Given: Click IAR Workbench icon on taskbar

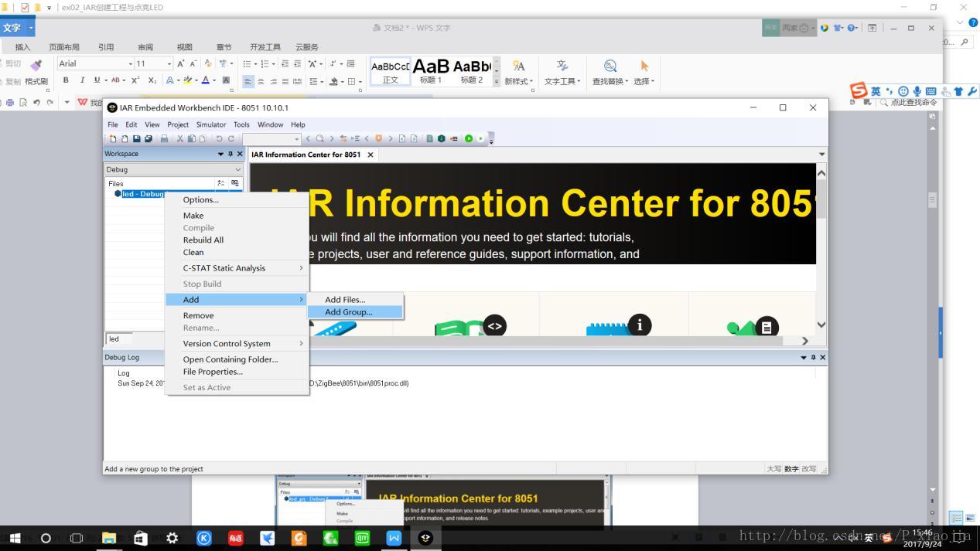Looking at the screenshot, I should [x=425, y=538].
